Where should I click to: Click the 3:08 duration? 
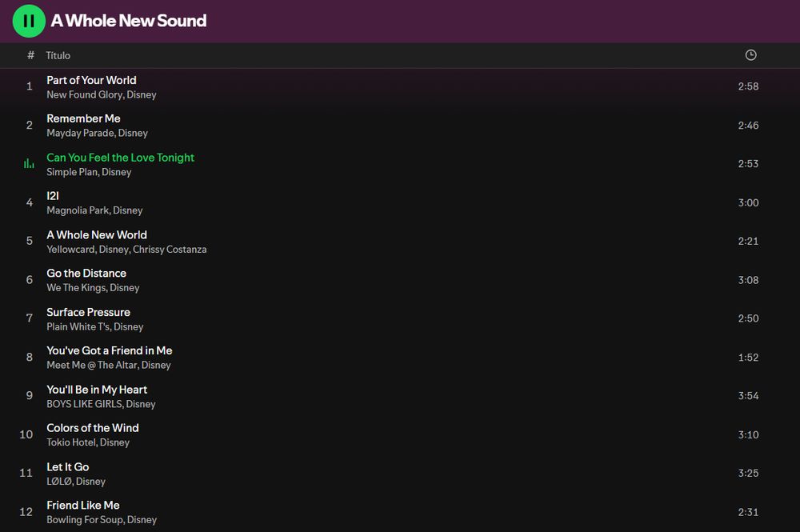[748, 279]
